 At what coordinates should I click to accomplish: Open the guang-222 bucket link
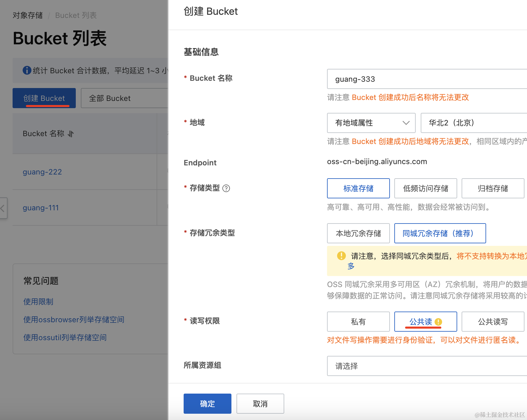pos(42,172)
